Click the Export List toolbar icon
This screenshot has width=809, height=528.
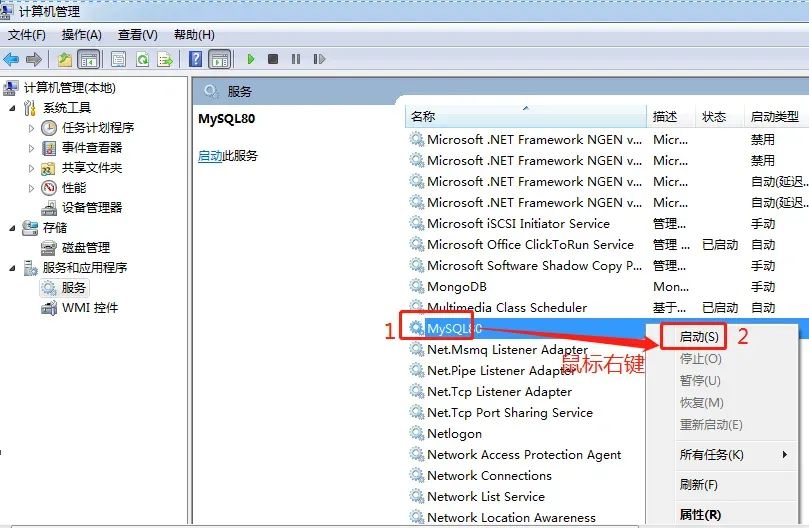(x=165, y=59)
